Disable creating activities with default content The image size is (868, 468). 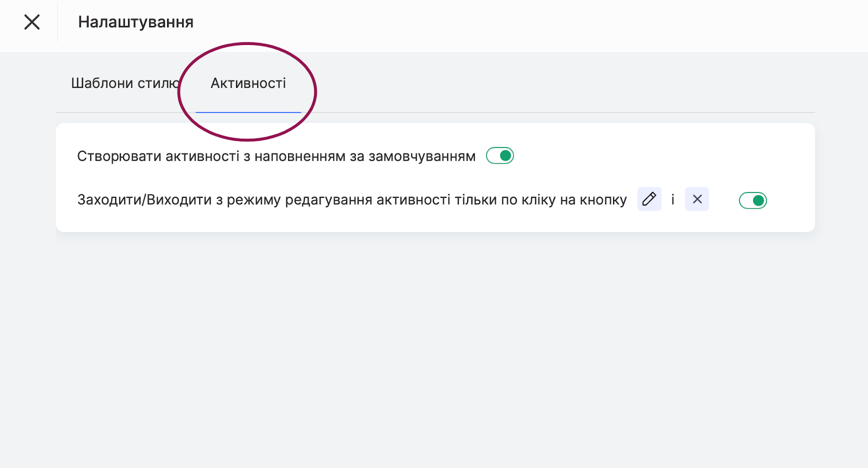[500, 156]
